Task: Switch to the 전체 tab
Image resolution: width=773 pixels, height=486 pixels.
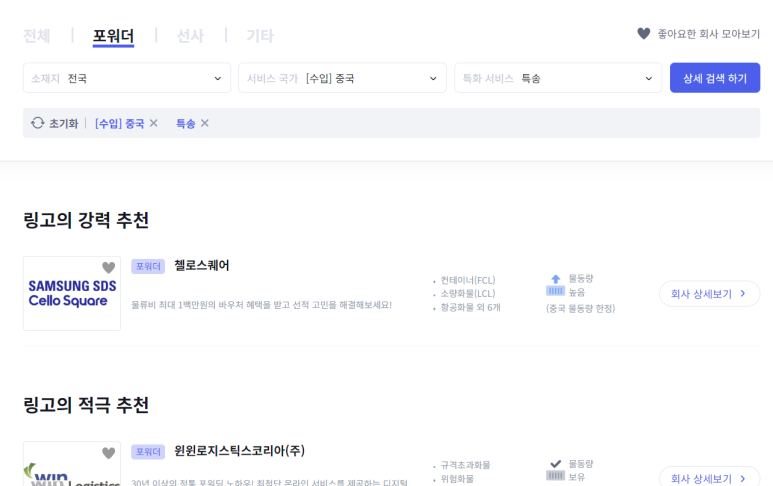Action: tap(36, 35)
